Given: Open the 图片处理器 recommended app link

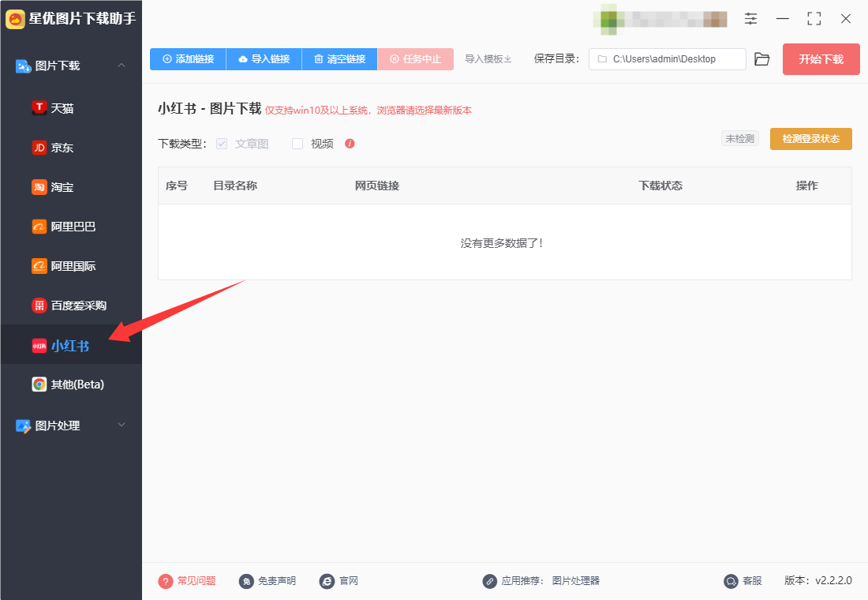Looking at the screenshot, I should click(576, 580).
